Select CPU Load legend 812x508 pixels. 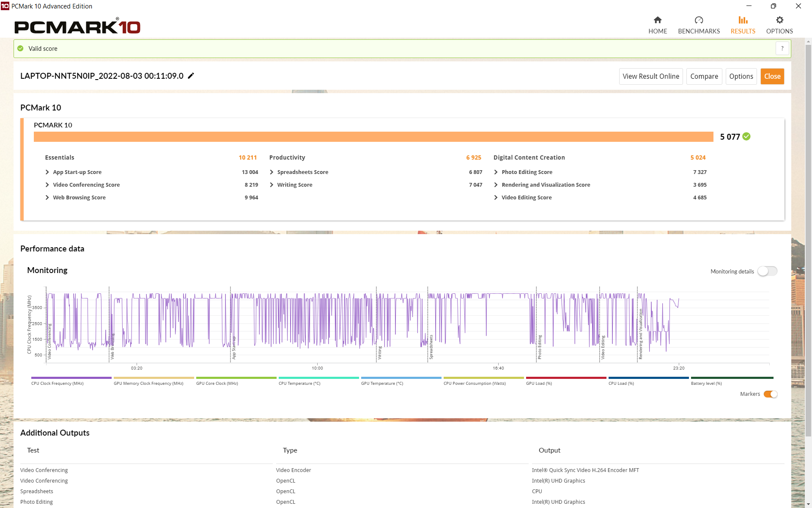648,381
